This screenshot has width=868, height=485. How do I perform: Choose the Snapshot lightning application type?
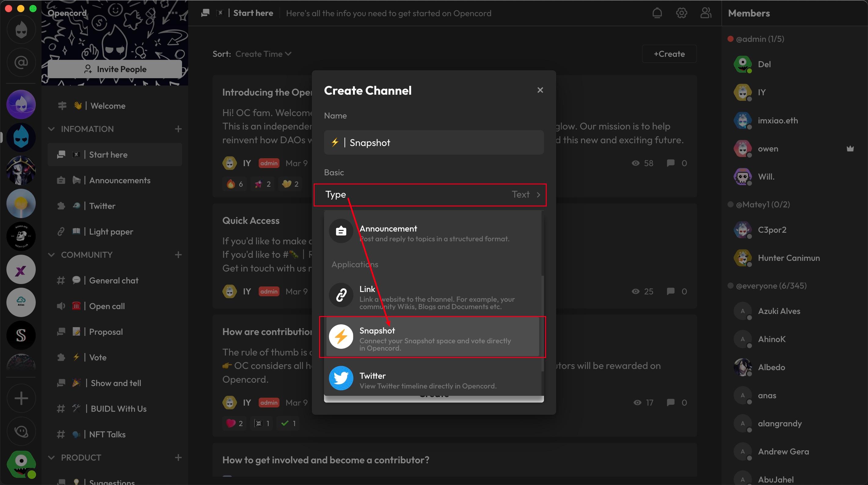click(x=433, y=337)
